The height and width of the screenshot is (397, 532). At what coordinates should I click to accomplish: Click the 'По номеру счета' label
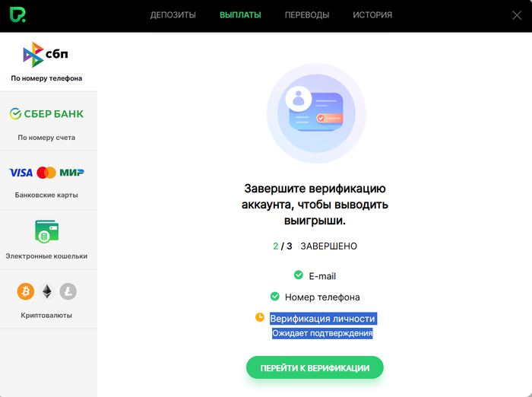point(46,138)
